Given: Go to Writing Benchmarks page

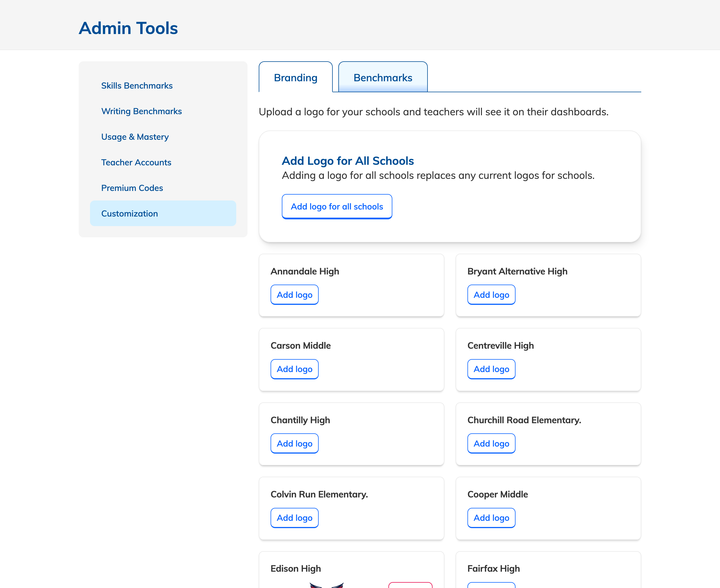Looking at the screenshot, I should click(141, 111).
